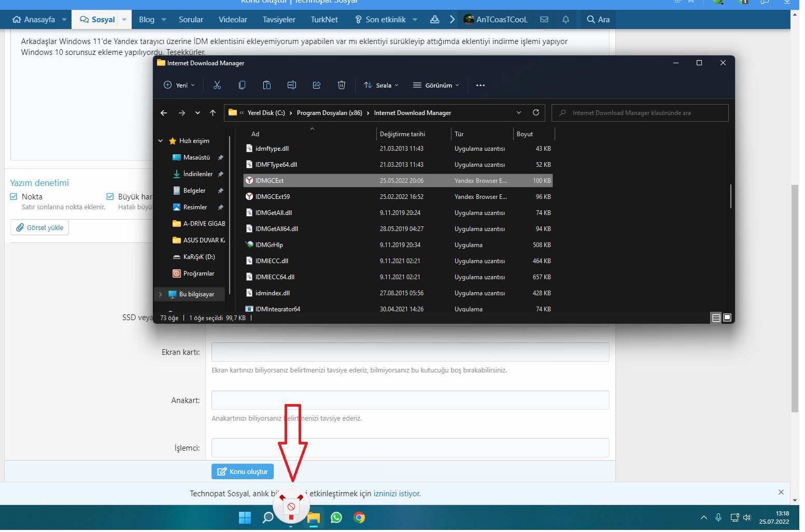Refresh the Internet Download Manager folder
The image size is (805, 532).
[536, 112]
